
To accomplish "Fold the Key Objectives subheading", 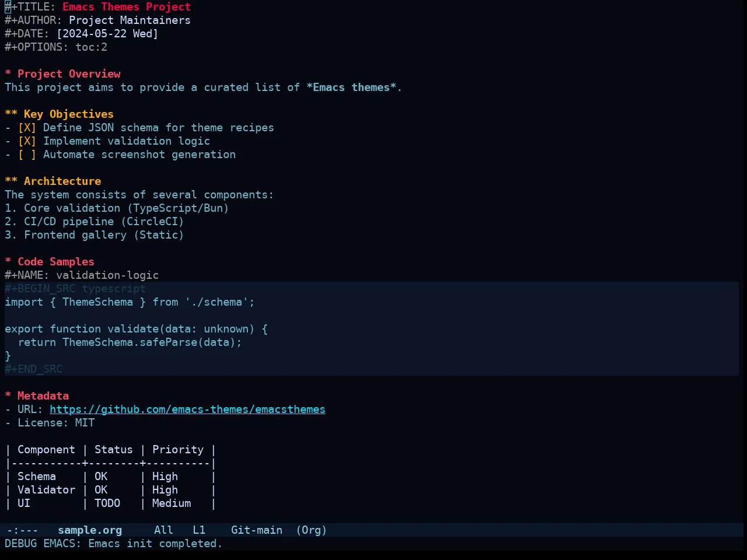I will pos(59,114).
